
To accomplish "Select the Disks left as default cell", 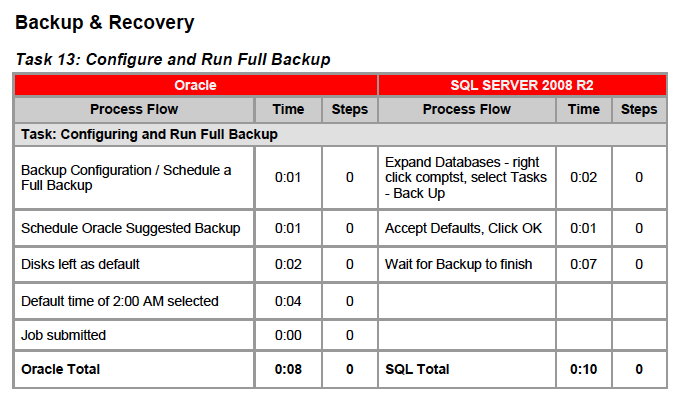I will coord(134,264).
